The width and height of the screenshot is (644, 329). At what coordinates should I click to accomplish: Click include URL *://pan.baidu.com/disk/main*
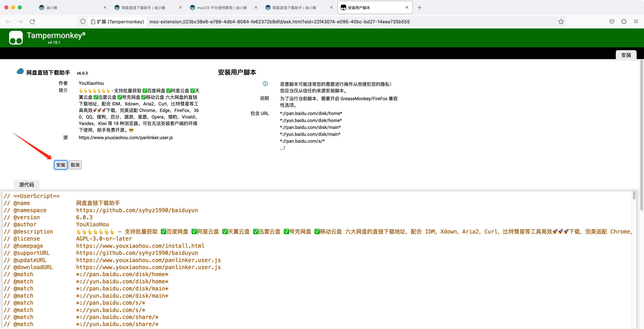coord(310,127)
